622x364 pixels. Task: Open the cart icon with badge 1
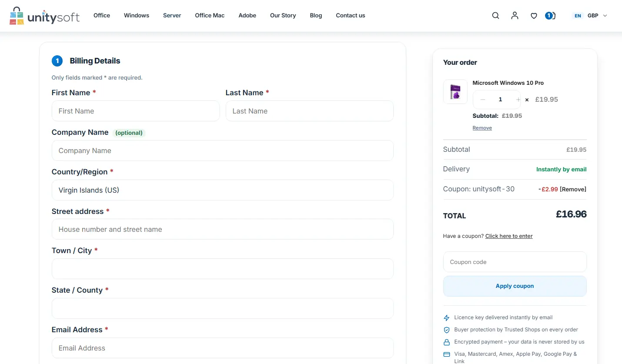click(x=550, y=16)
